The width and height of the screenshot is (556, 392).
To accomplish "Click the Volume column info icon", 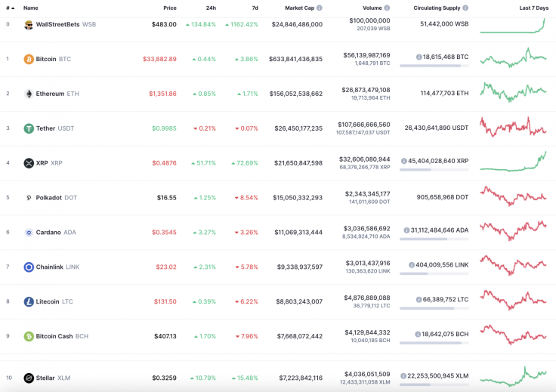I will click(387, 8).
